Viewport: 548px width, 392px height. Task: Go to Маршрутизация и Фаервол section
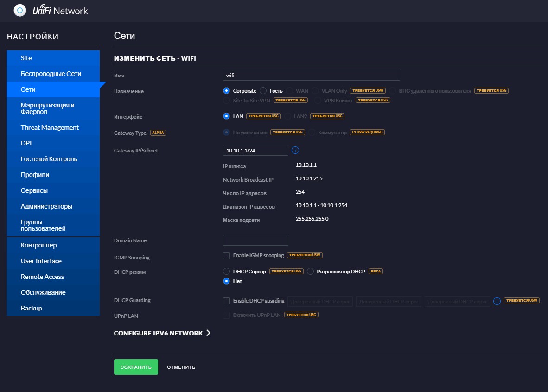pos(48,108)
